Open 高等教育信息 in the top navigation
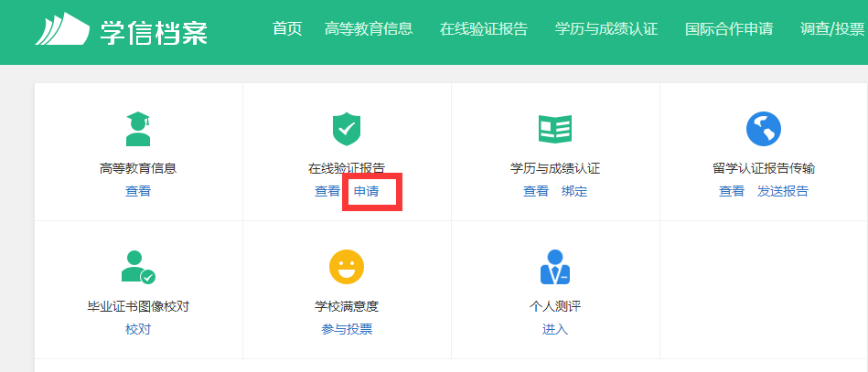Screen dimensions: 868x372 [x=369, y=29]
